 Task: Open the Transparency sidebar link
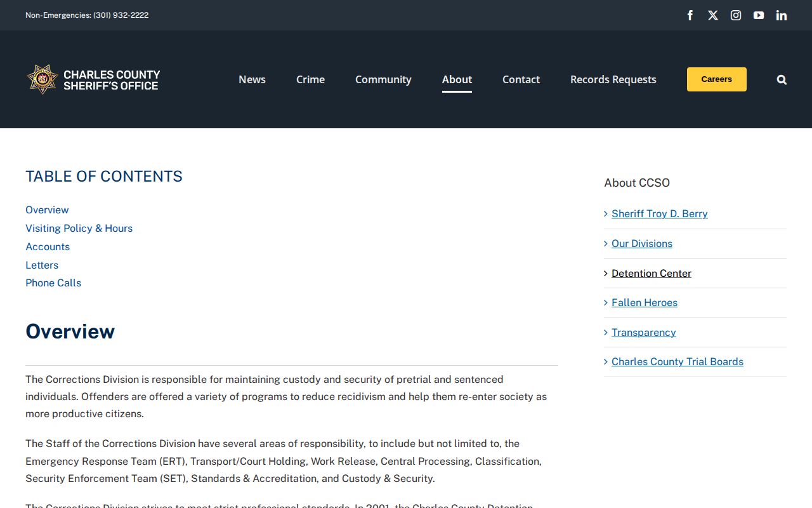tap(644, 333)
